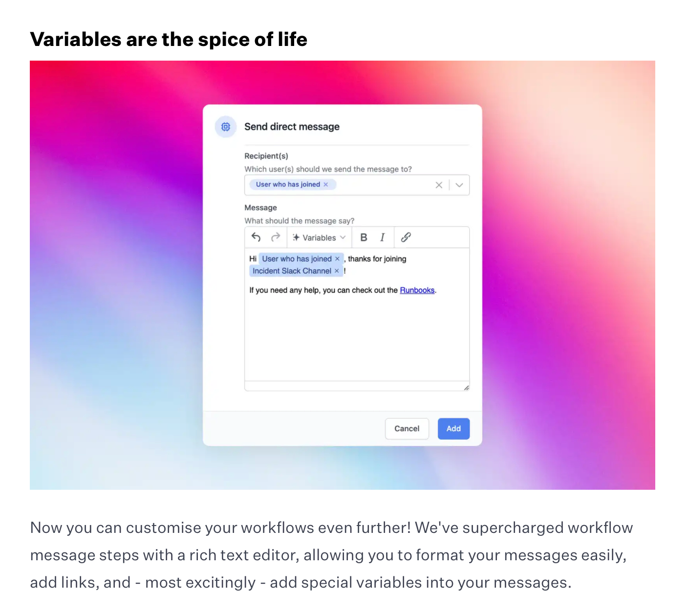The height and width of the screenshot is (616, 688).
Task: Insert a link using the chain icon
Action: (x=406, y=238)
